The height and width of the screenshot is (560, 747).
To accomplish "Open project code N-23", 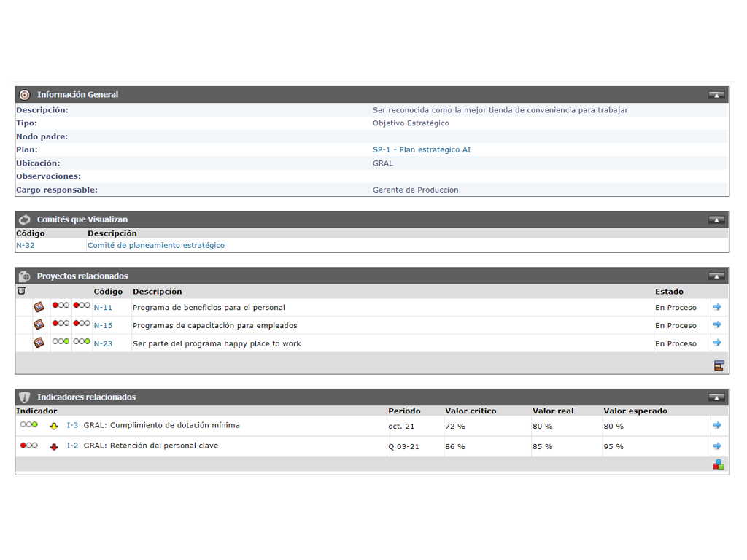I will click(x=103, y=344).
